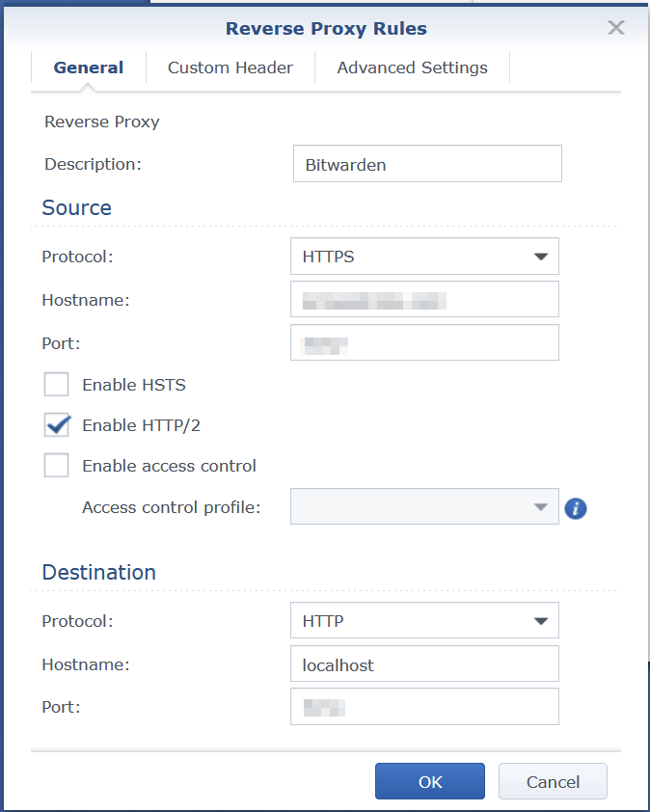The image size is (650, 812).
Task: Uncheck the Enable HTTP/2 checkbox
Action: [x=57, y=424]
